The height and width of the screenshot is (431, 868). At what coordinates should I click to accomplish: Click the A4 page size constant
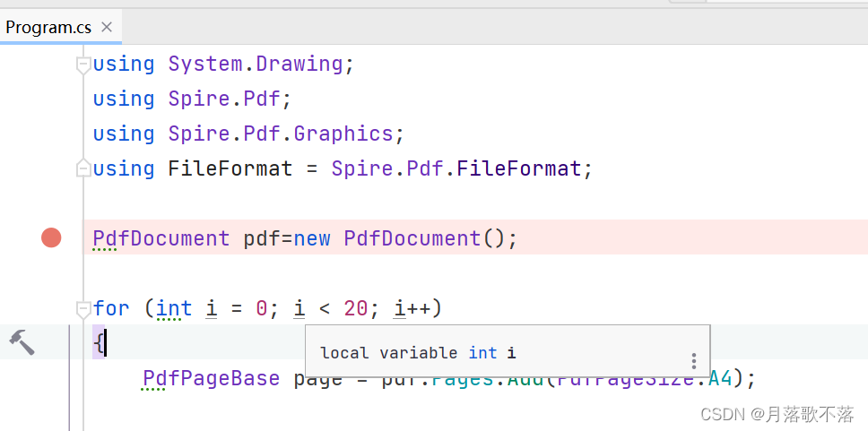pyautogui.click(x=720, y=379)
